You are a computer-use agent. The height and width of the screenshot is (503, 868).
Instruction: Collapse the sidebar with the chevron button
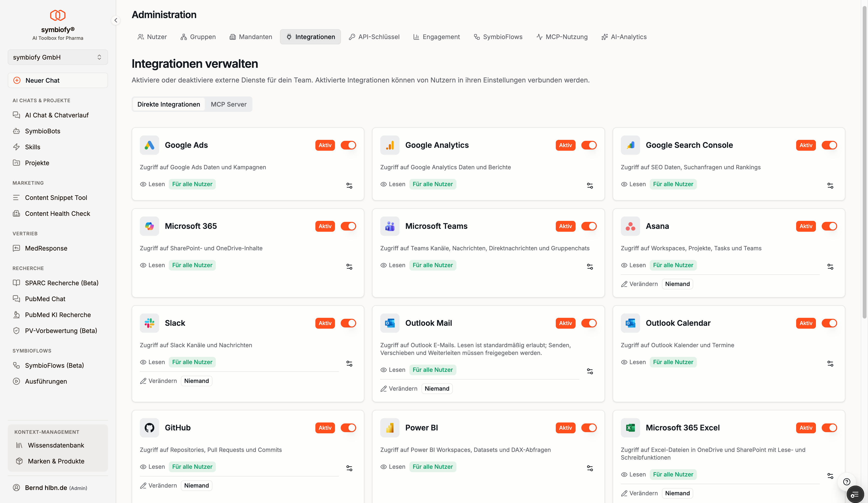116,20
